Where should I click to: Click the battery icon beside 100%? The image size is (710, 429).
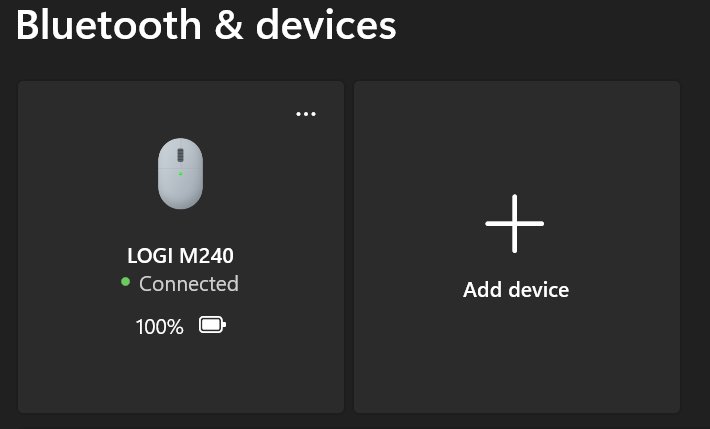point(212,325)
